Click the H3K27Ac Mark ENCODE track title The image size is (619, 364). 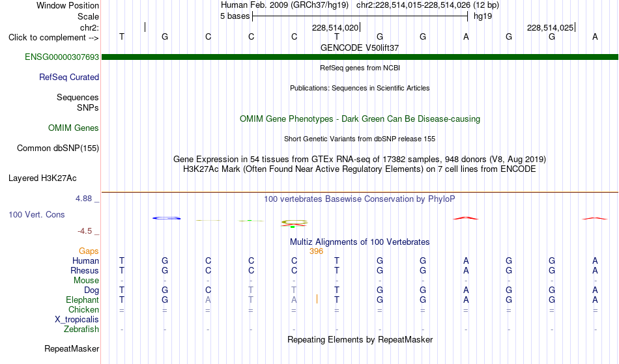360,169
